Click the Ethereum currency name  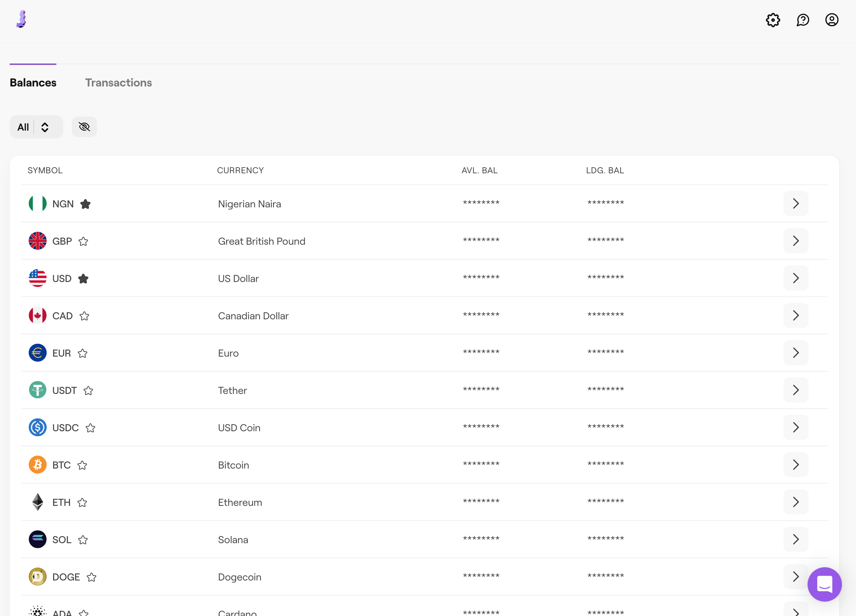[x=240, y=503]
